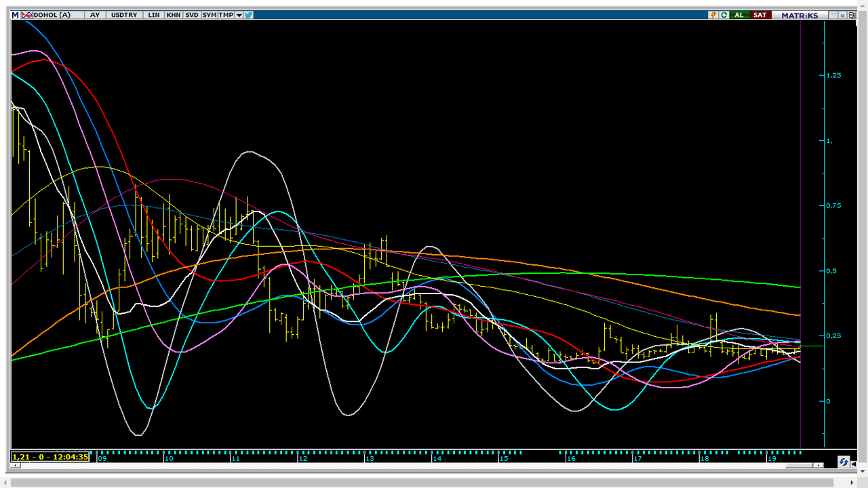Screen dimensions: 868x488
Task: Click the '16' year marker on time axis
Action: (570, 458)
